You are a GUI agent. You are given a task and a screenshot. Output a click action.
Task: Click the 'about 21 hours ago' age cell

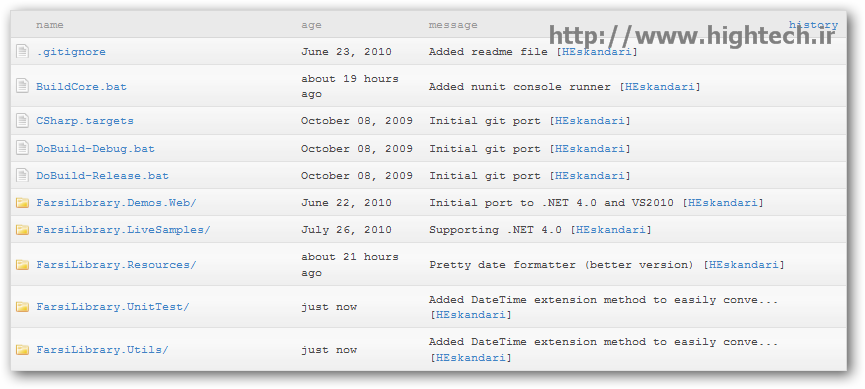[x=350, y=265]
